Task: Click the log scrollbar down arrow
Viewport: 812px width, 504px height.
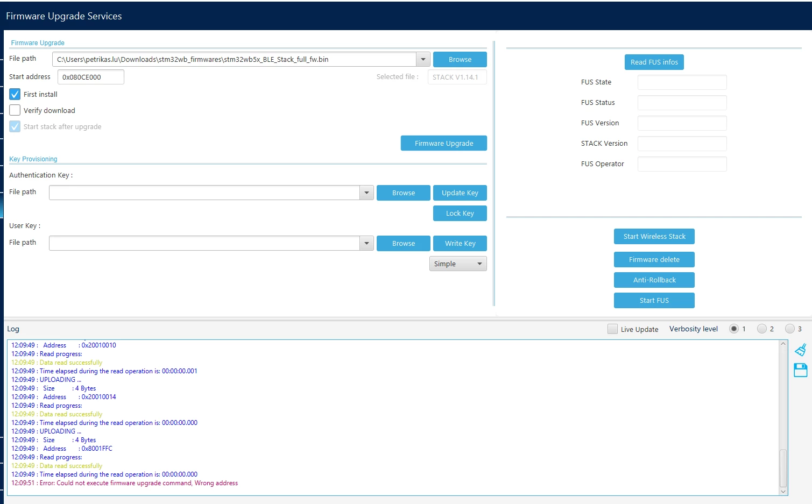Action: 783,492
